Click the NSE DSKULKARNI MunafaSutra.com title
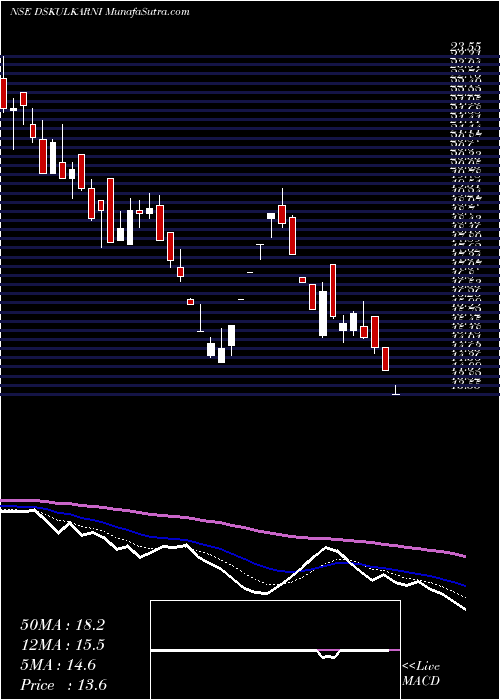Screen dimensions: 500x700 100,12
